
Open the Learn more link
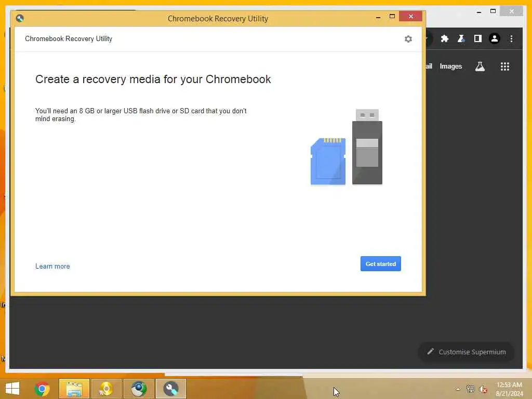[x=52, y=267]
